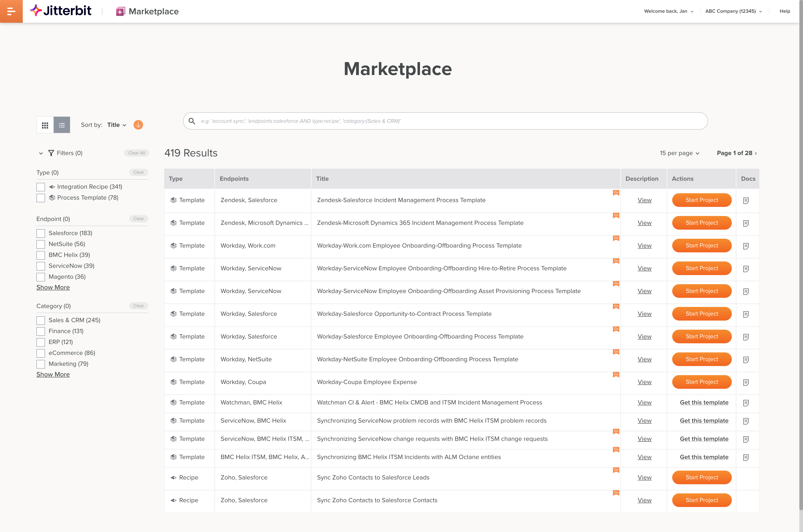Show More category filters
This screenshot has width=803, height=532.
[53, 375]
